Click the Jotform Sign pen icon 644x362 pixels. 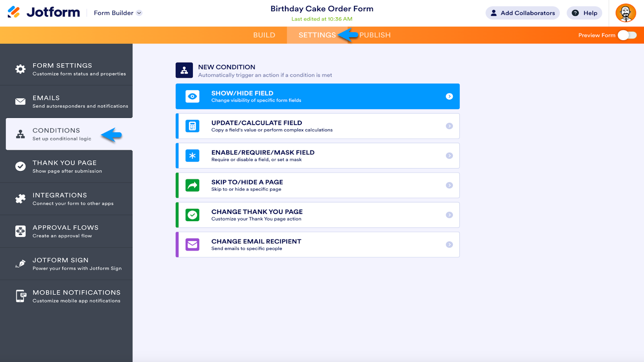(21, 264)
